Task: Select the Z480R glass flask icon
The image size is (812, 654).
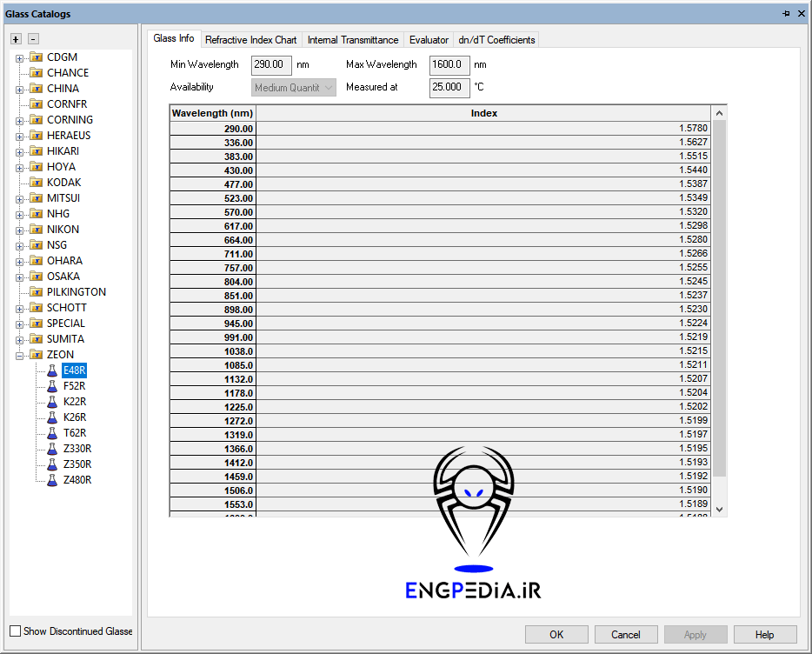Action: tap(52, 480)
